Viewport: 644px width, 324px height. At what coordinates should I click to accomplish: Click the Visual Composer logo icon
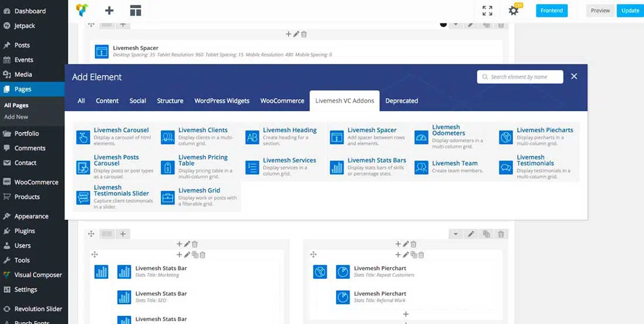coord(83,10)
